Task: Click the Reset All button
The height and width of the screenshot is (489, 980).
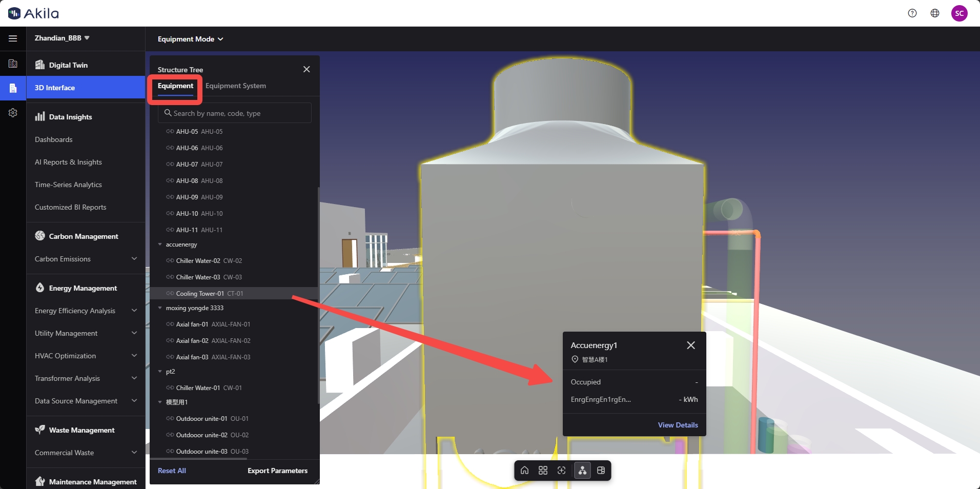Action: [x=172, y=471]
